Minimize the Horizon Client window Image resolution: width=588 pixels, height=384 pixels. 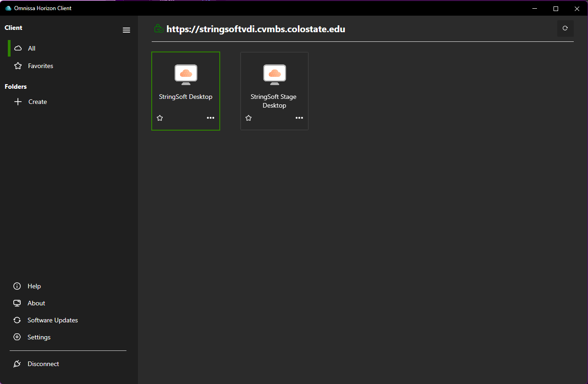(x=535, y=8)
